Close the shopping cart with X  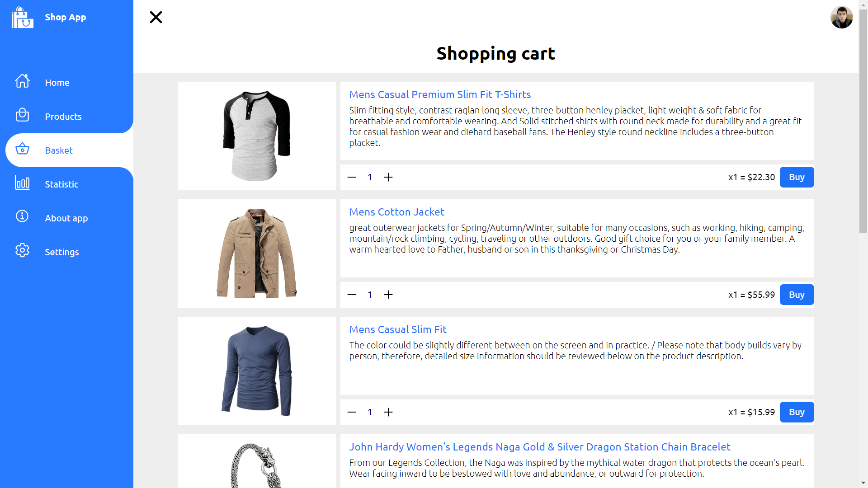click(x=156, y=17)
